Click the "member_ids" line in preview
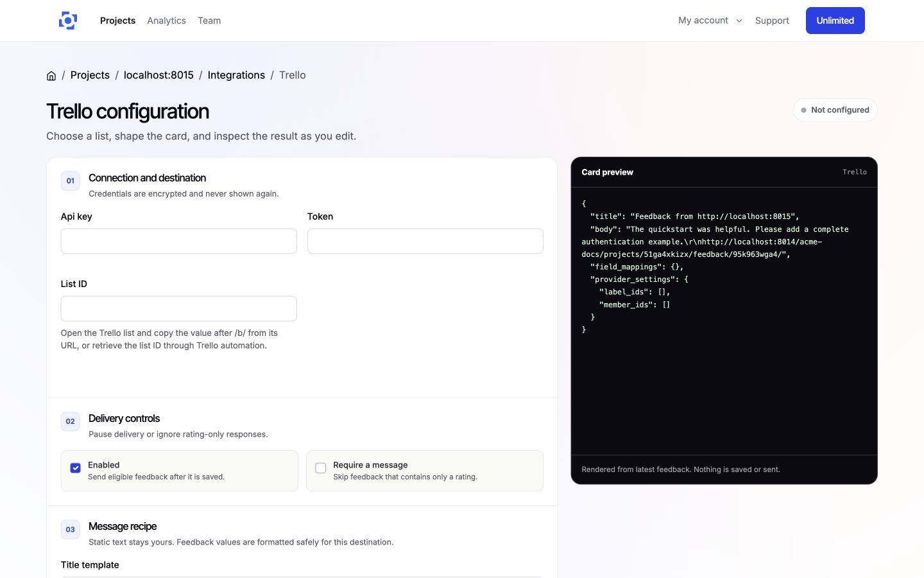 click(x=635, y=304)
